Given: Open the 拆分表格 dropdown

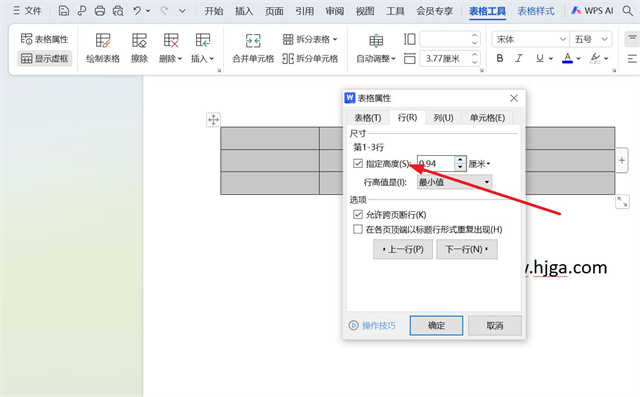Looking at the screenshot, I should click(x=310, y=39).
